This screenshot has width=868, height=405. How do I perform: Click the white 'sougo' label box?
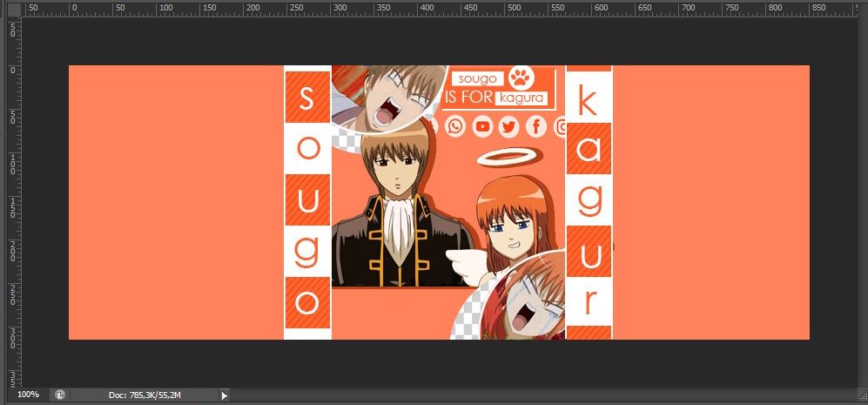point(478,78)
